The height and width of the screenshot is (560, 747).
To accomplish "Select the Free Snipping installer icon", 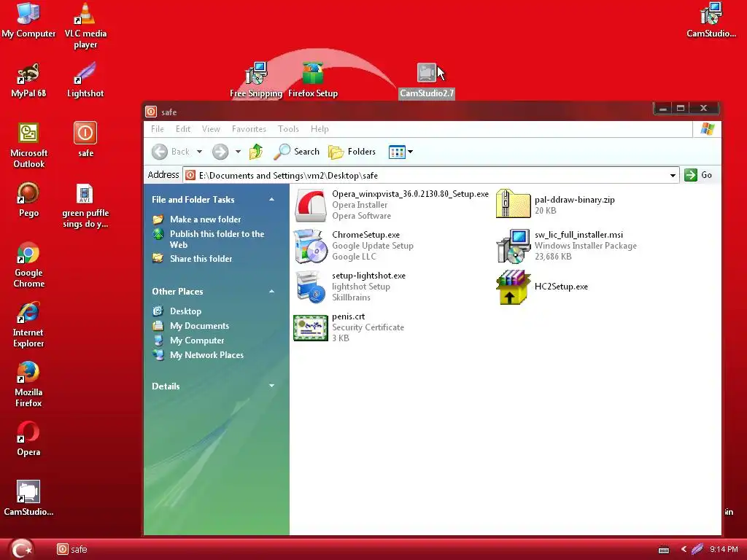I will click(256, 79).
